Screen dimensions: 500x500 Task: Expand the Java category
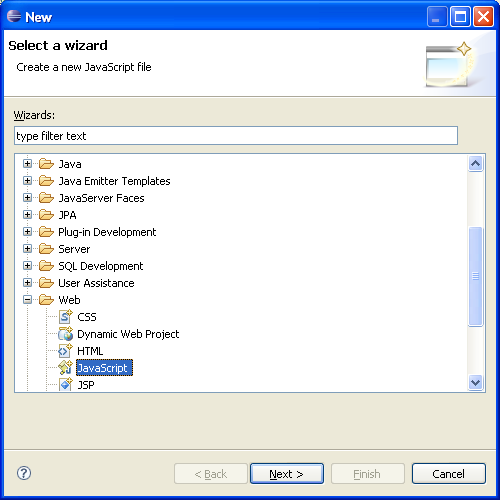pos(28,164)
